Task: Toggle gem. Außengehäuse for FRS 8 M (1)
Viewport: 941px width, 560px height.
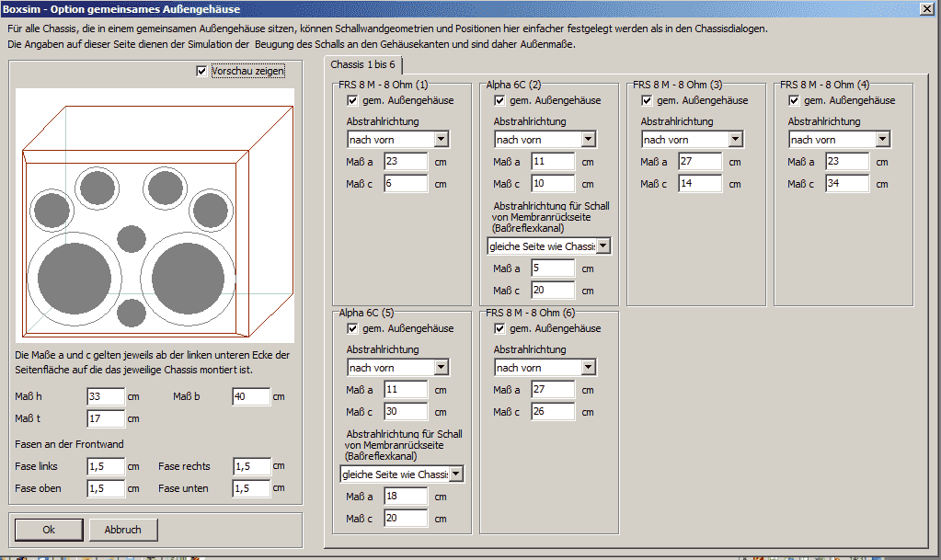Action: tap(353, 100)
